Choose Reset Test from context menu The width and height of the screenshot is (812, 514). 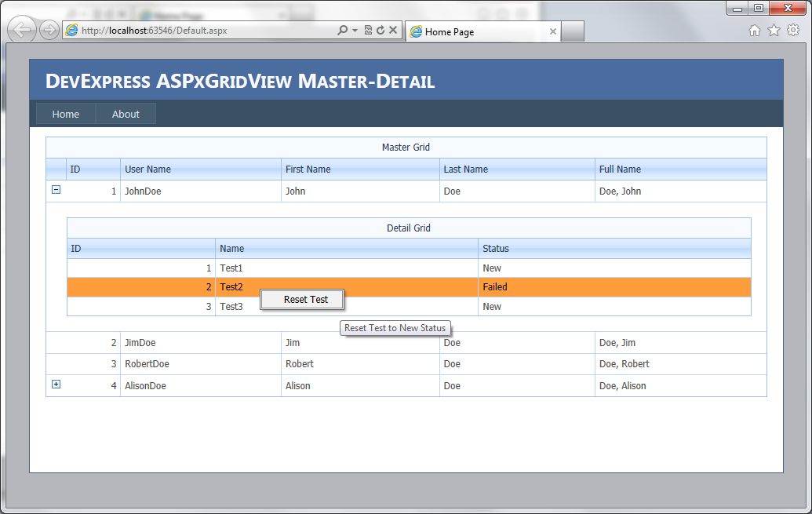(x=302, y=300)
